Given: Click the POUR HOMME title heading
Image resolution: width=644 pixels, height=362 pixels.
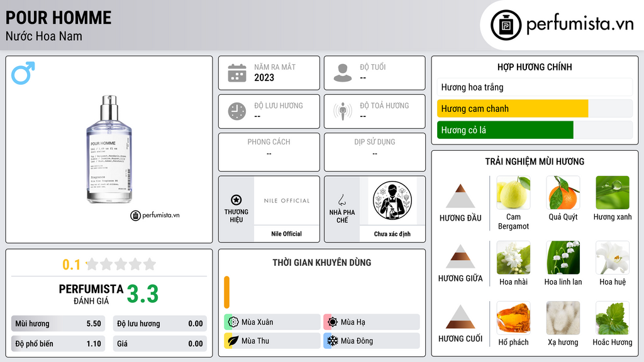Looking at the screenshot, I should coord(58,18).
